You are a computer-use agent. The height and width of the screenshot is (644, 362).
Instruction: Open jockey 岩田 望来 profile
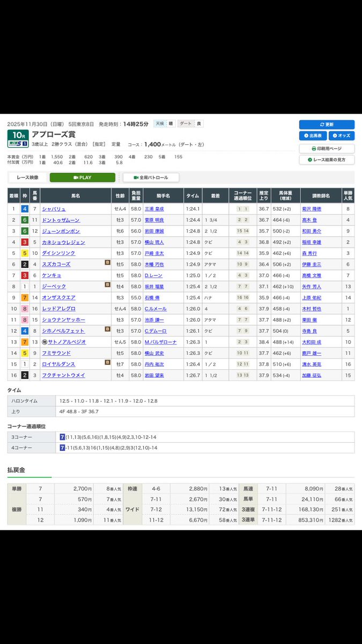point(154,375)
